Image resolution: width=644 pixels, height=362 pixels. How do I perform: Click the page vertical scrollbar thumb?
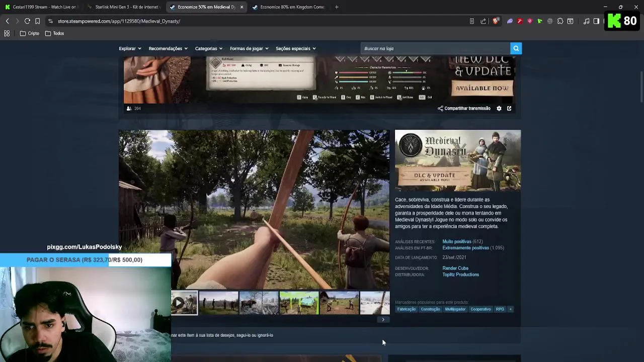click(641, 86)
